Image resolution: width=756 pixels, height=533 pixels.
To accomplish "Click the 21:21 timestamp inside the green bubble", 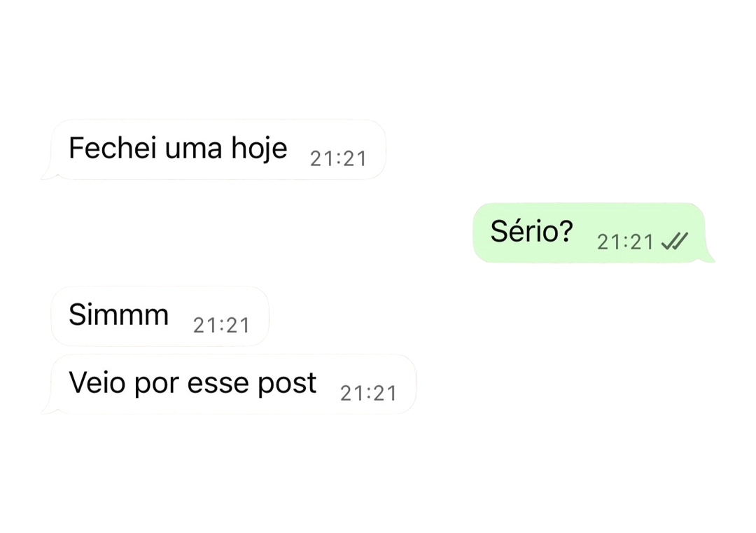I will [625, 242].
